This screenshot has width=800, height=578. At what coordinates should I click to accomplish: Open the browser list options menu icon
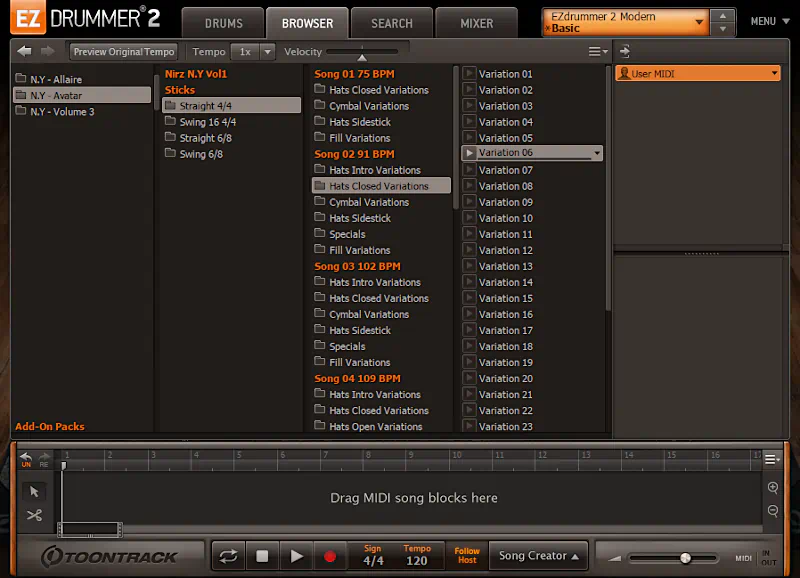[597, 52]
